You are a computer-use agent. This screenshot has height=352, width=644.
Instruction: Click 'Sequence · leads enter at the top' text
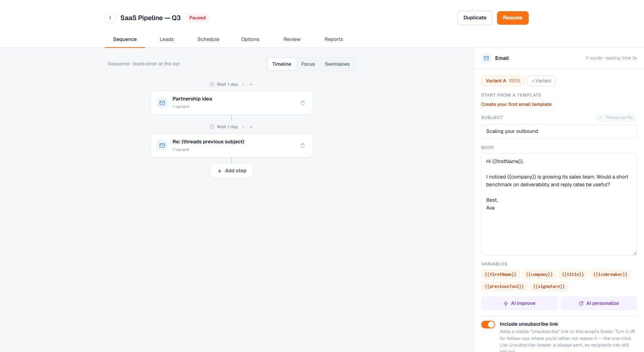tap(144, 64)
